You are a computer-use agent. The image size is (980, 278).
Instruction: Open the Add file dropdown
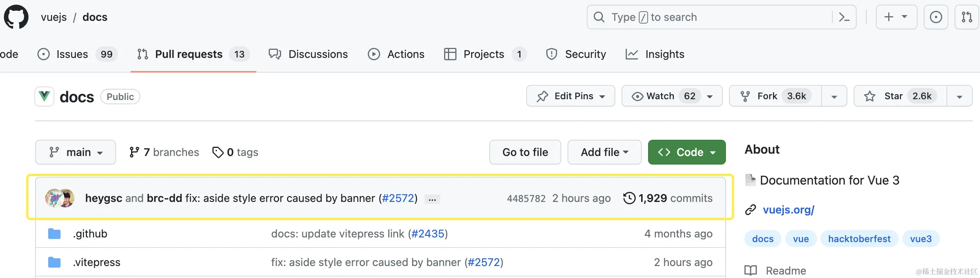coord(604,152)
